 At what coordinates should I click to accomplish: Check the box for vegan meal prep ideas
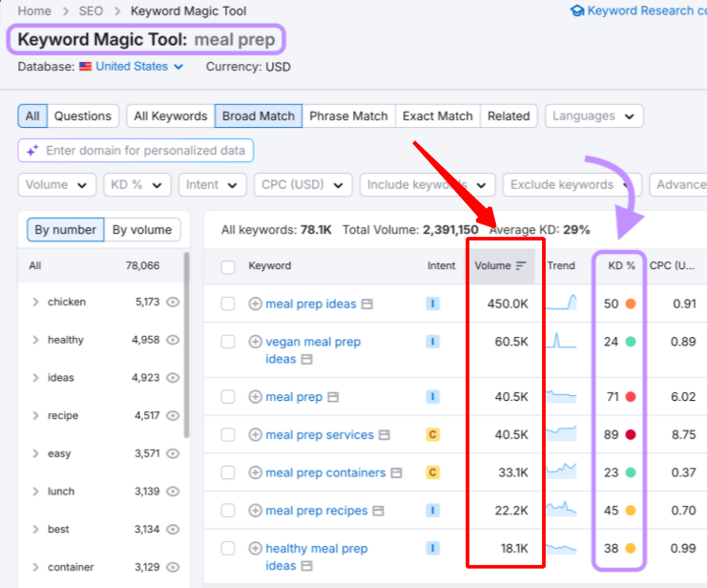pos(228,342)
